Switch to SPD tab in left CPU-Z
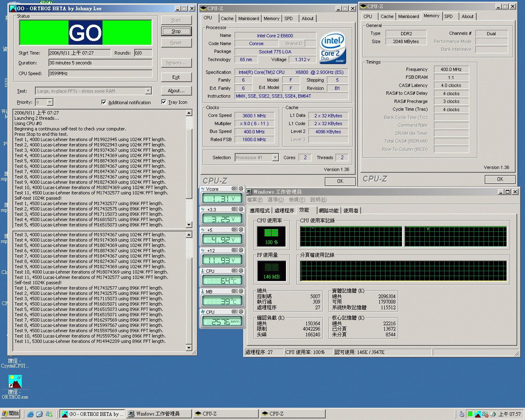525x420 pixels. click(x=289, y=18)
